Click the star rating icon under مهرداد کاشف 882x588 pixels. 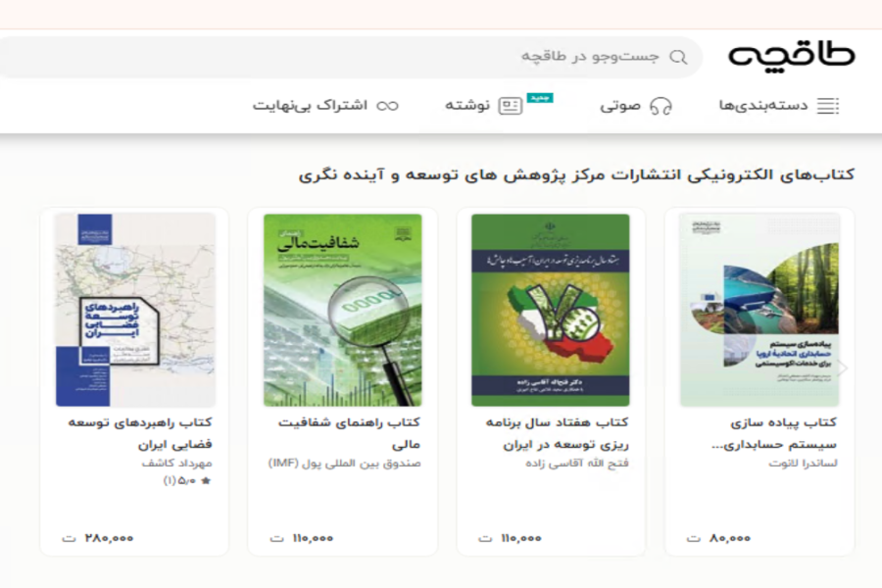click(x=206, y=481)
